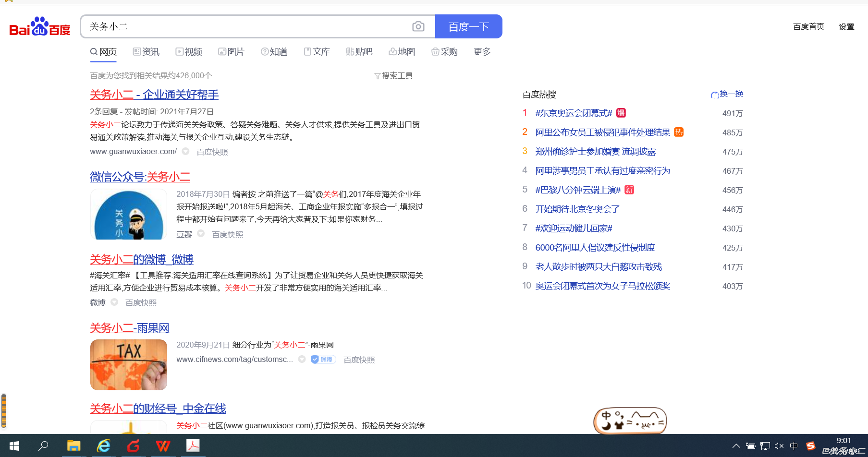Open the 设置 menu
The image size is (868, 457).
click(846, 27)
